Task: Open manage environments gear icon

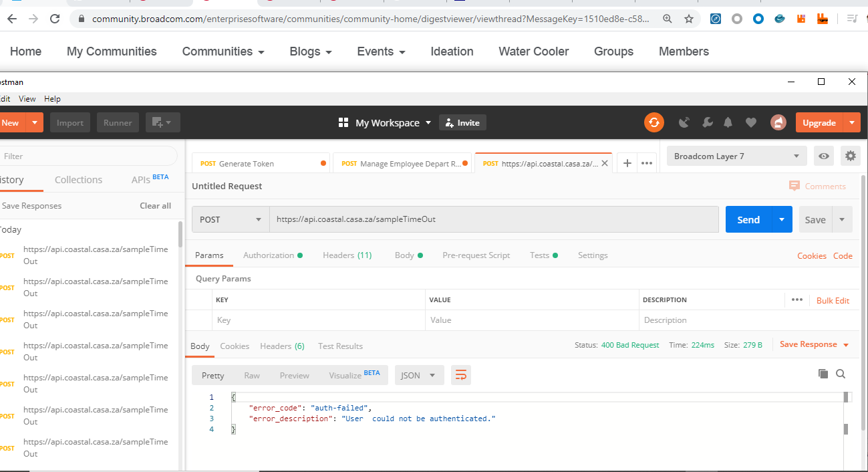Action: point(850,156)
